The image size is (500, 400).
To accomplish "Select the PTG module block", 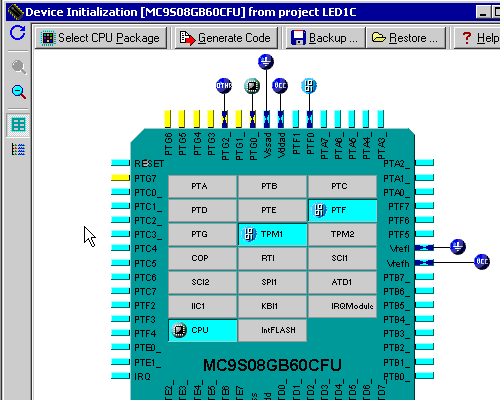I will pos(202,234).
